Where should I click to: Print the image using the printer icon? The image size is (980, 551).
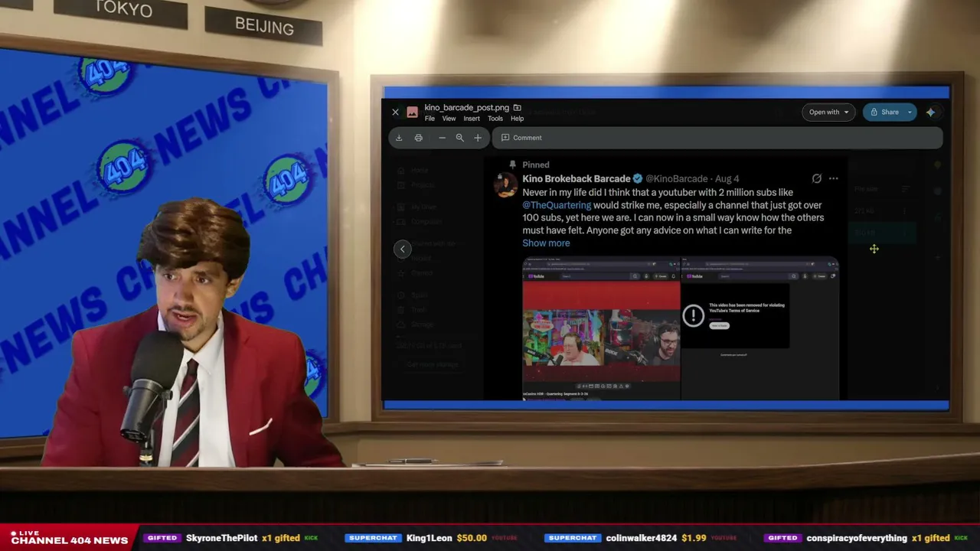[418, 138]
